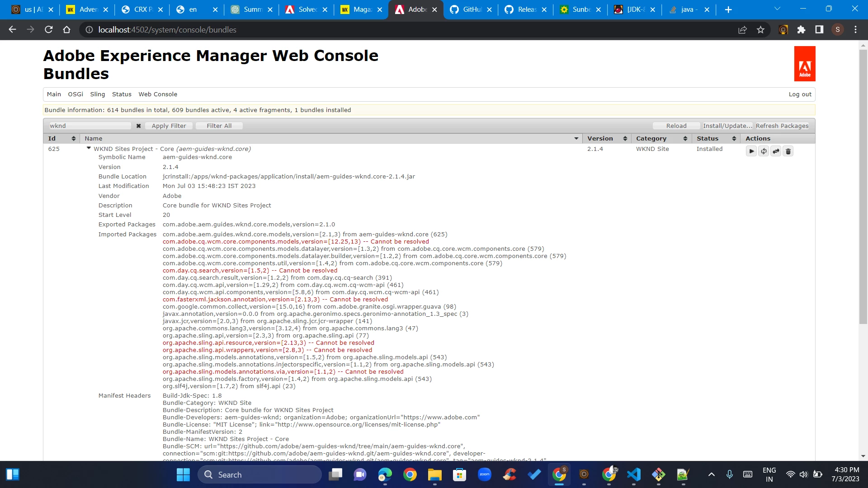
Task: Open Visual Studio Code from taskbar
Action: [633, 474]
